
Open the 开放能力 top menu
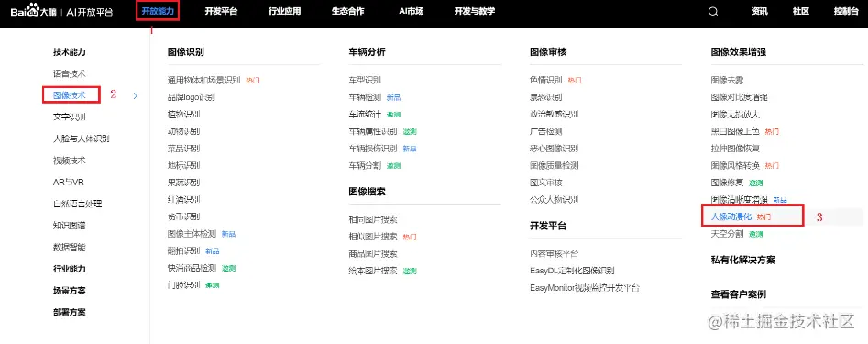coord(158,11)
